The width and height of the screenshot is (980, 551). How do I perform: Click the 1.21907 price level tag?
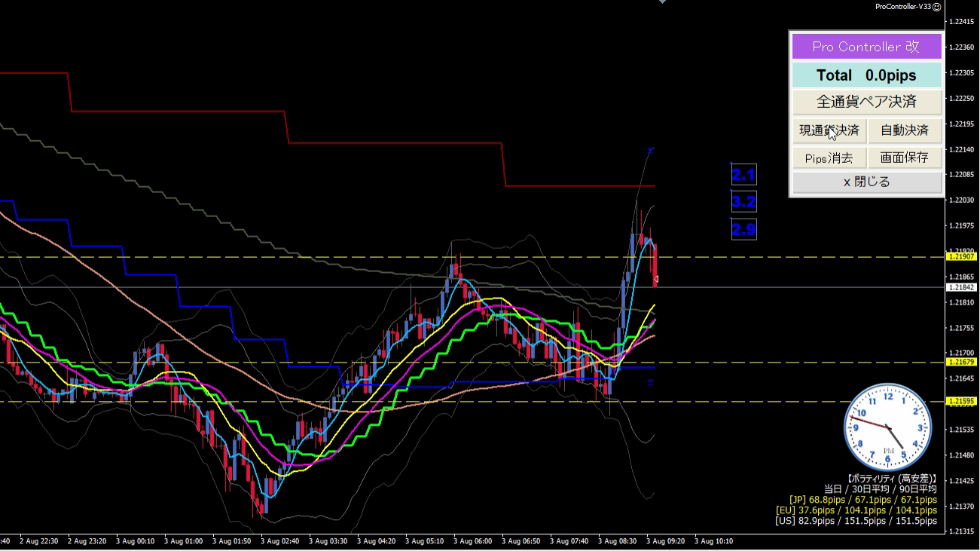click(962, 257)
